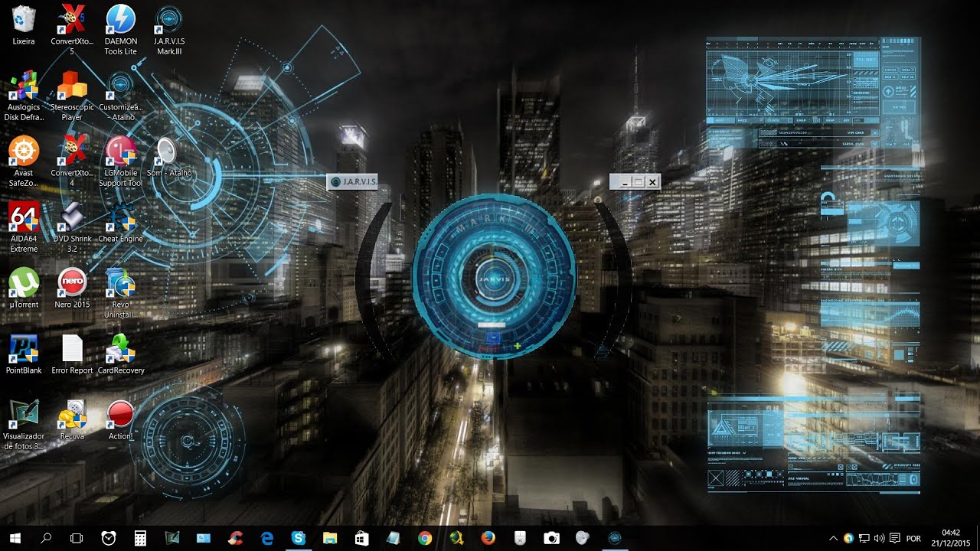Open taskbar Search magnifier
This screenshot has height=551, width=980.
pyautogui.click(x=46, y=538)
